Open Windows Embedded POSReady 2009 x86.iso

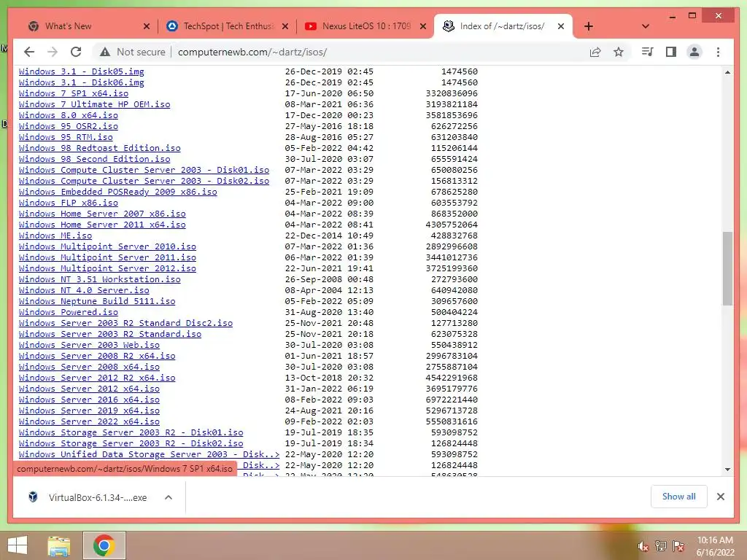pyautogui.click(x=117, y=192)
